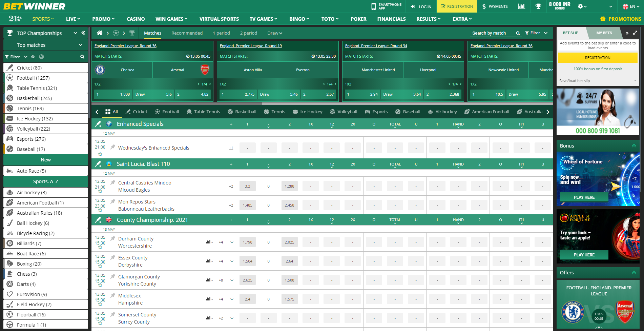Click the LOG IN button
This screenshot has width=644, height=331.
[421, 6]
